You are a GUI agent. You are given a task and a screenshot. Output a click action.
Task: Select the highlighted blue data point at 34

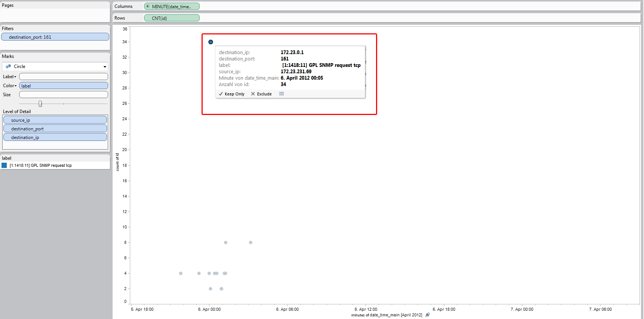(x=211, y=42)
